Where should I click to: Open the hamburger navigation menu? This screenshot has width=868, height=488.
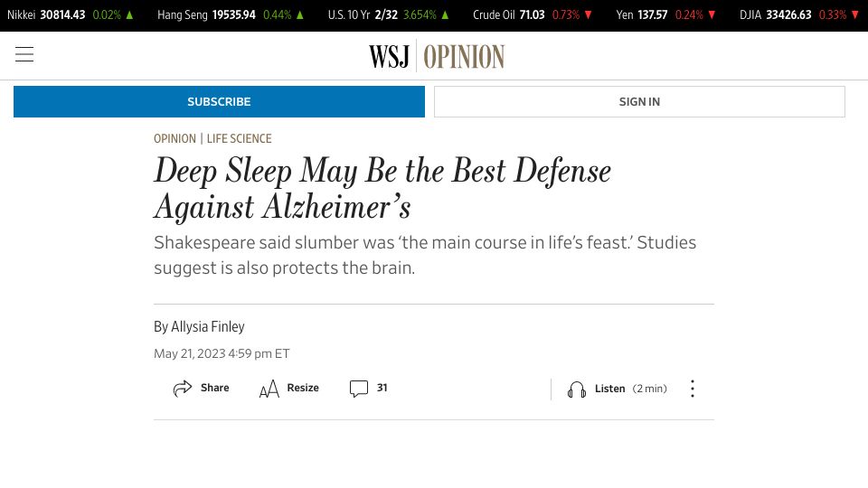24,54
